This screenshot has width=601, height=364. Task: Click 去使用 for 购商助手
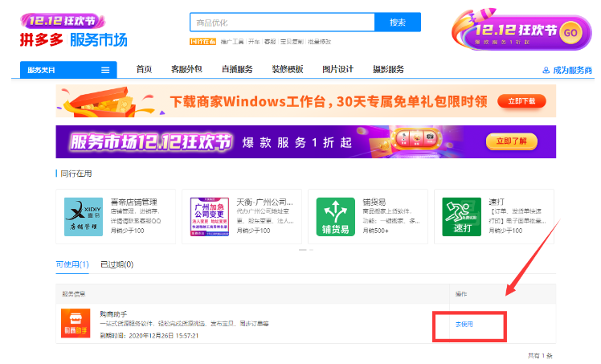(x=464, y=324)
